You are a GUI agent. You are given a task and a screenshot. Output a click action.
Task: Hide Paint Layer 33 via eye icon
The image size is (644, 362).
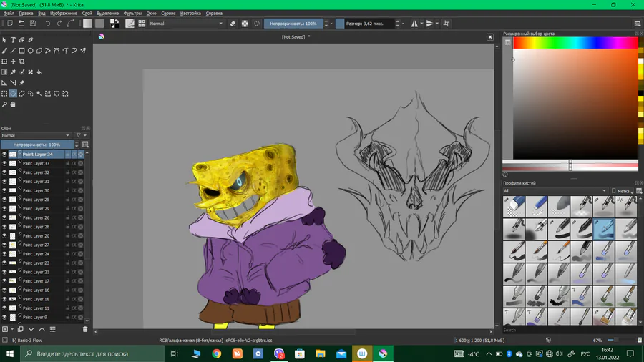(x=4, y=163)
